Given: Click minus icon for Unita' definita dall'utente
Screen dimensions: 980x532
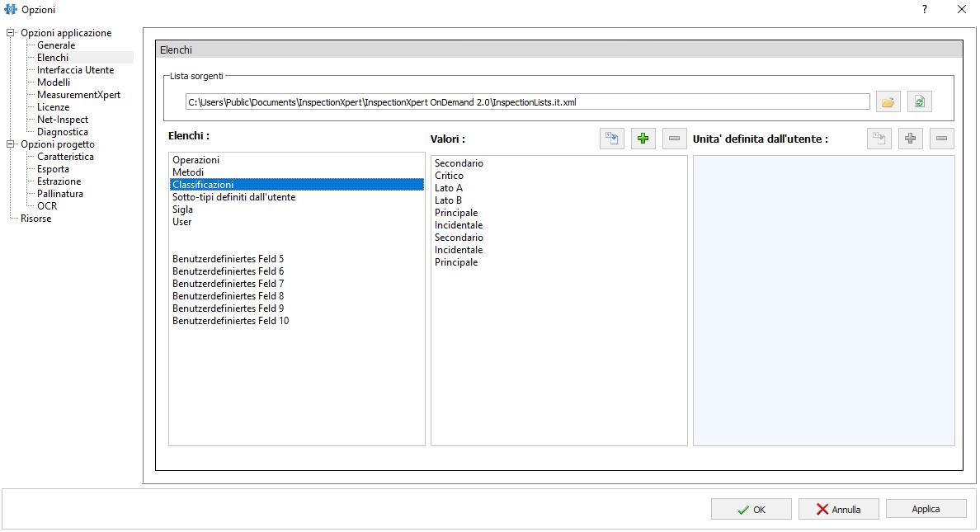Looking at the screenshot, I should pos(942,139).
